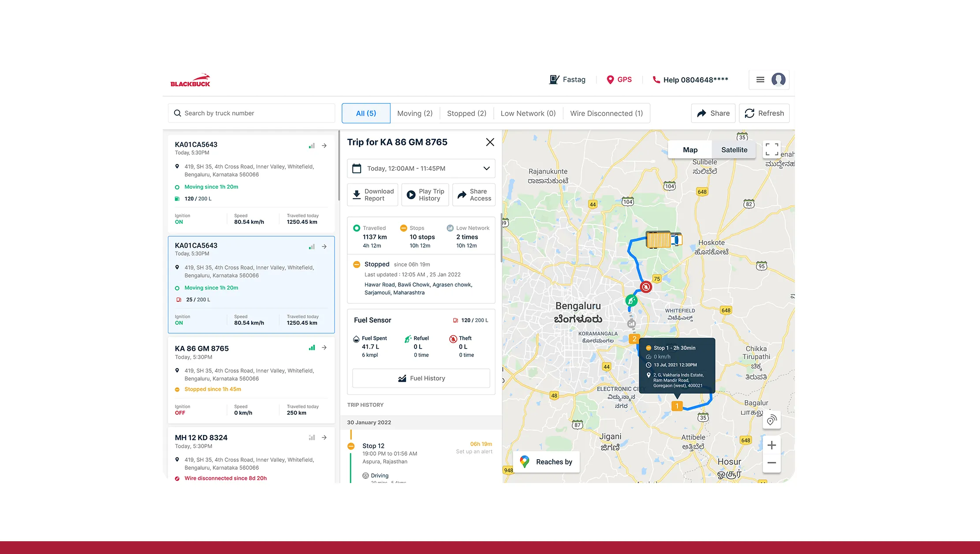
Task: Select the Play Trip History icon
Action: [x=411, y=195]
